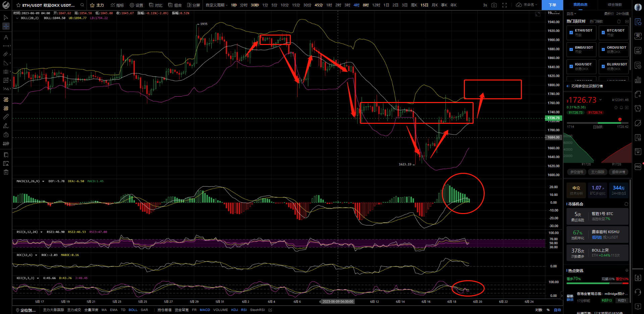Enter fullscreen chart mode
Viewport: 644px width, 314px height.
[x=504, y=5]
